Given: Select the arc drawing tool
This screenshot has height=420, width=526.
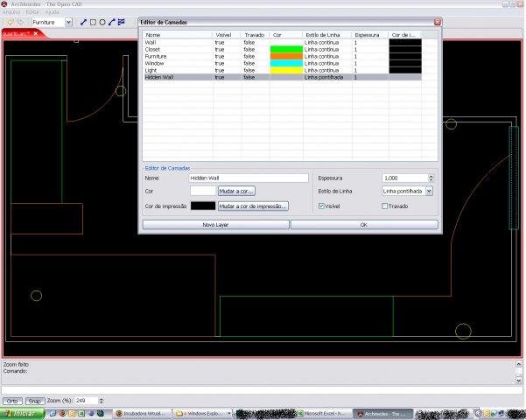Looking at the screenshot, I should [x=111, y=22].
